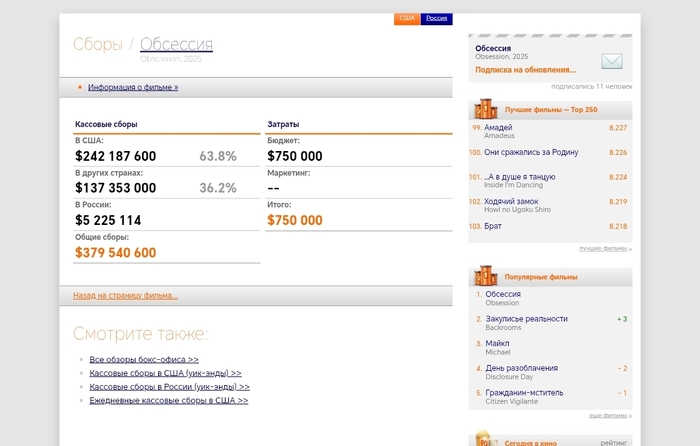Screen dimensions: 700x446
Task: Click the Кассовые сборы column heading
Action: 106,124
